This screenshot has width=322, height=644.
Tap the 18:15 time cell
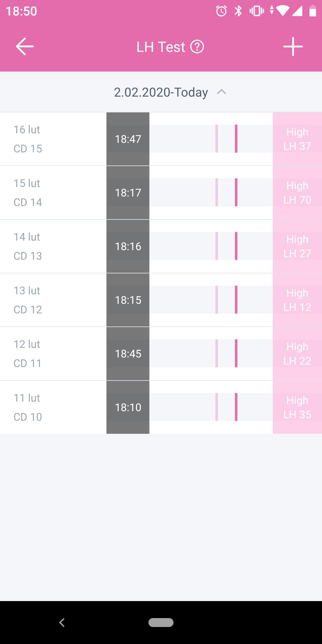pos(128,300)
